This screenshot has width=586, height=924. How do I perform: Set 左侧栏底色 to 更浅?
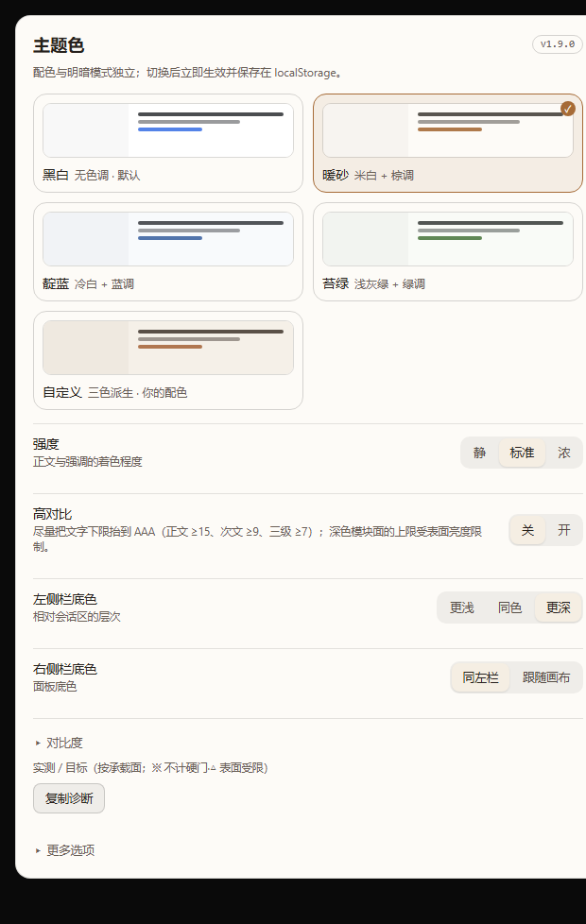[x=461, y=607]
